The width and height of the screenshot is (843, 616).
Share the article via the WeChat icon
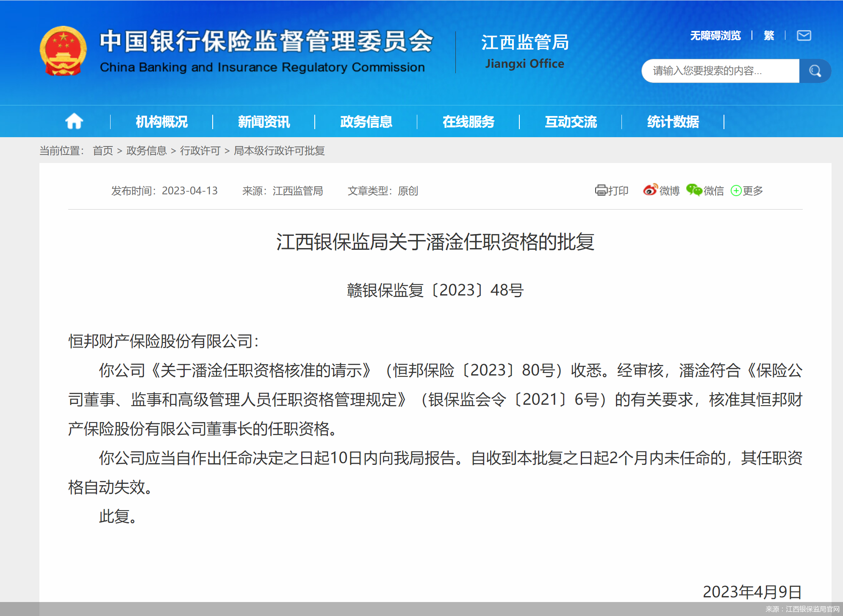pos(693,191)
